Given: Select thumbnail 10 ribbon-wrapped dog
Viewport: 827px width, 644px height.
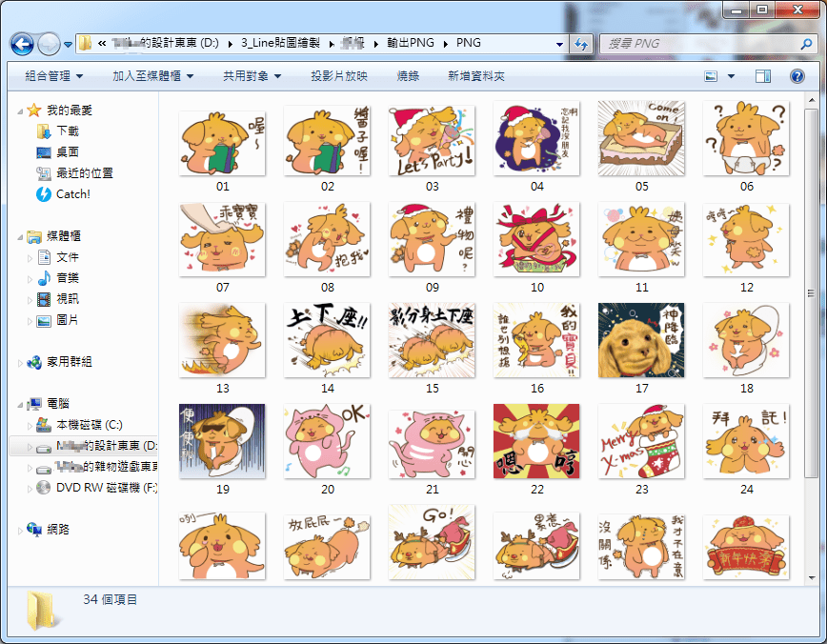Looking at the screenshot, I should point(536,239).
